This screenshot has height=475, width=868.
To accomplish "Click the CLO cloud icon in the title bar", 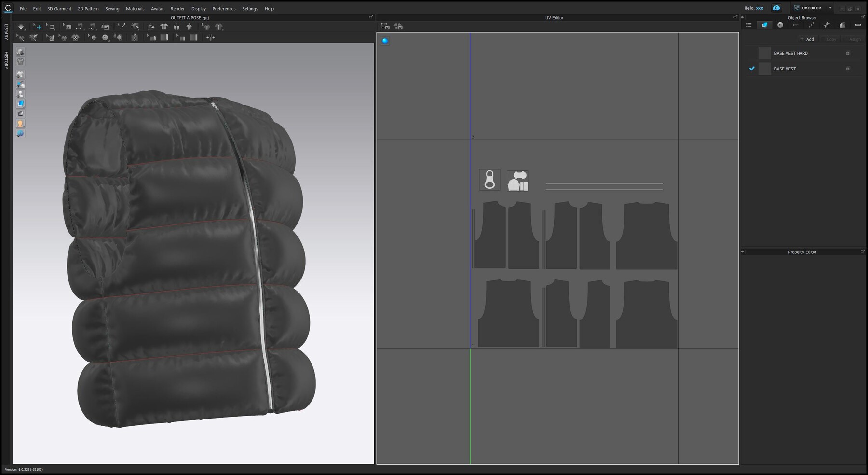I will (x=776, y=8).
